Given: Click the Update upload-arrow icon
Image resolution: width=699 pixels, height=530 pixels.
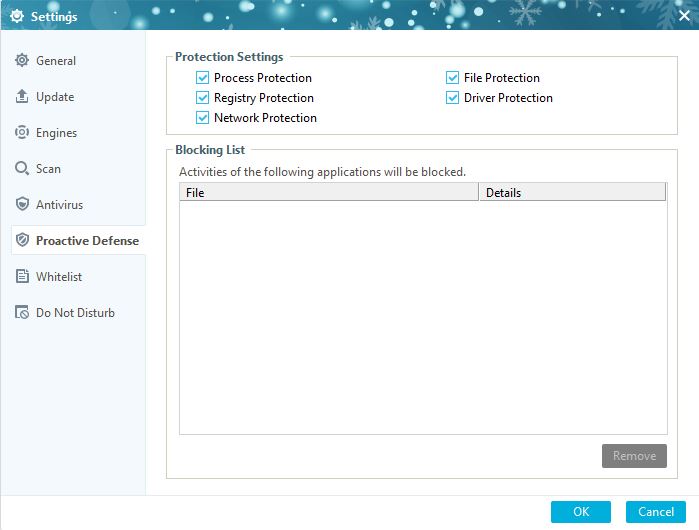Looking at the screenshot, I should tap(22, 96).
